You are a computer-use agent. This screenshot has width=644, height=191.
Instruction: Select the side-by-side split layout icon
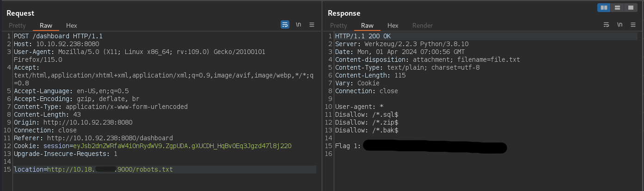click(604, 7)
